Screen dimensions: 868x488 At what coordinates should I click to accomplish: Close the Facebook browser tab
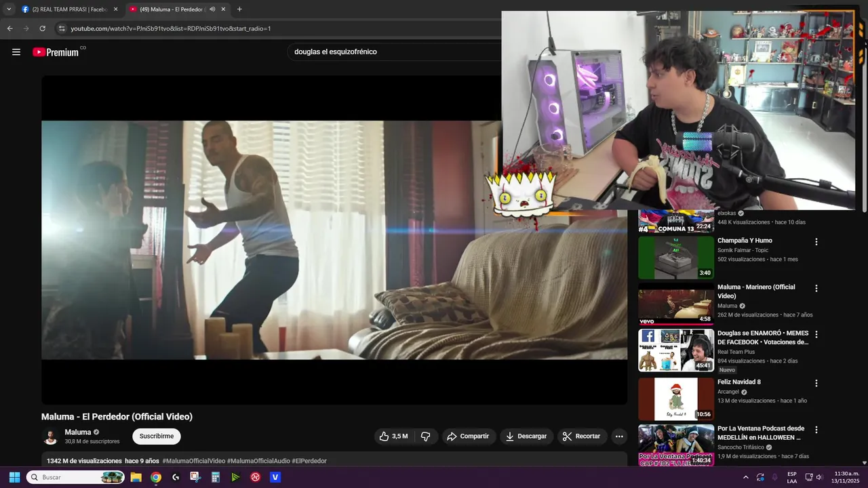(x=115, y=9)
